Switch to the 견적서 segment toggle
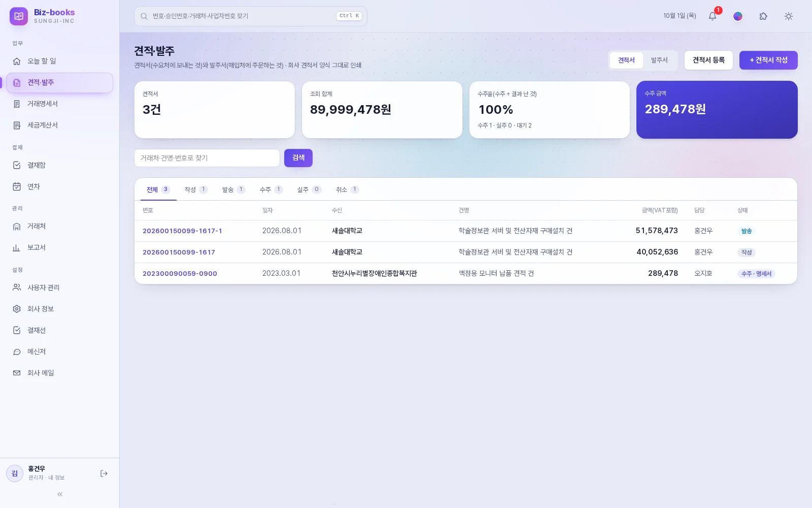 626,60
